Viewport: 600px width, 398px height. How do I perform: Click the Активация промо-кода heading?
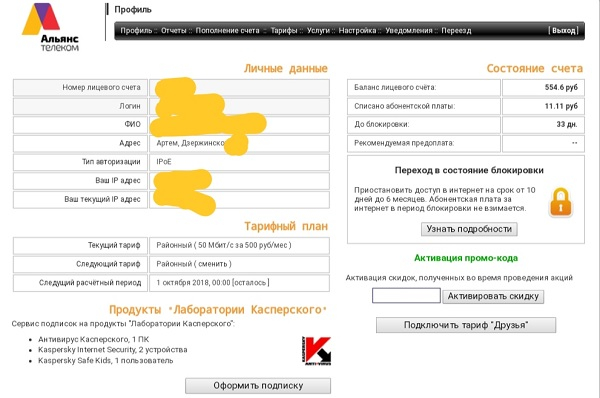(466, 258)
